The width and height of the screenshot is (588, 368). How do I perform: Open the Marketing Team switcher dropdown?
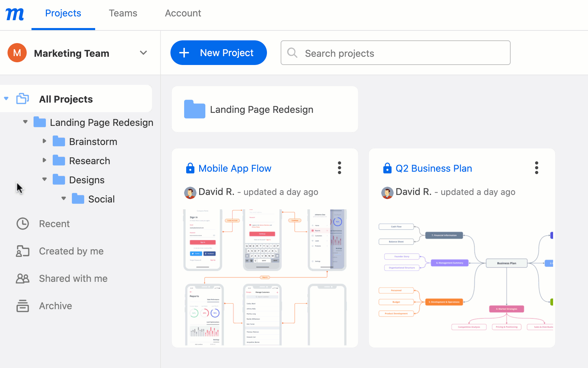[143, 53]
